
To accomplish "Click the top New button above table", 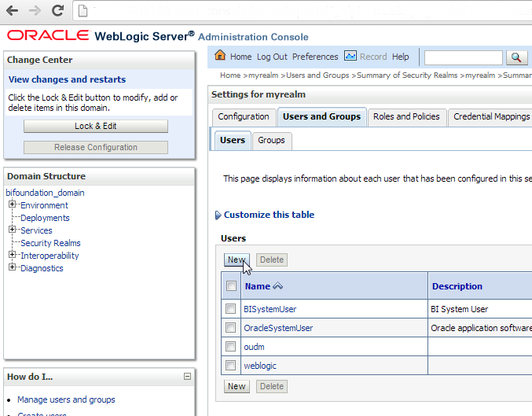I will point(237,260).
